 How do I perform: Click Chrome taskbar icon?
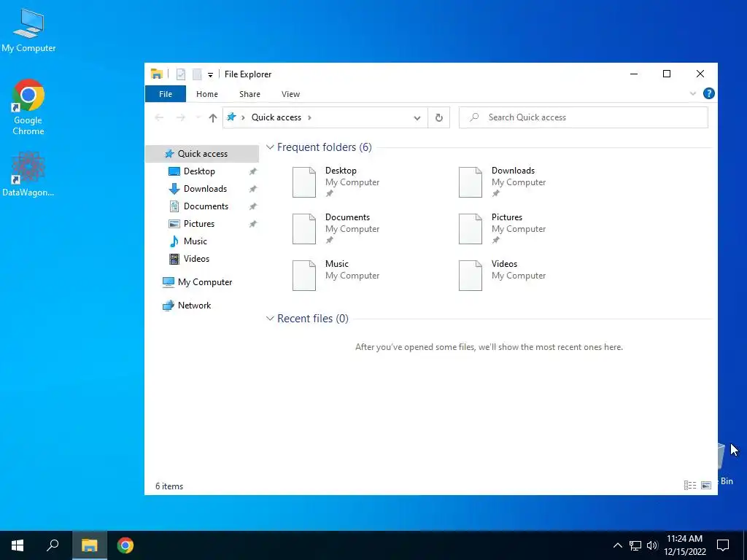[x=125, y=545]
